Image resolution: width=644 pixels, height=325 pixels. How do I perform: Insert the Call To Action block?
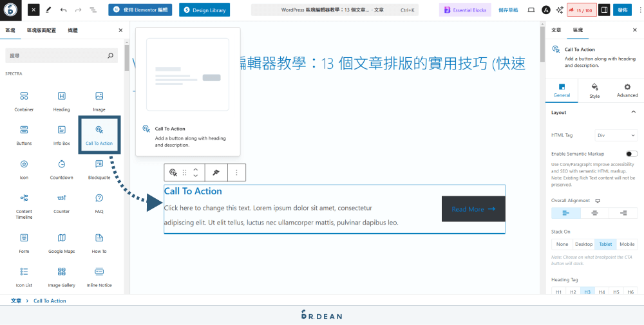[x=99, y=135]
